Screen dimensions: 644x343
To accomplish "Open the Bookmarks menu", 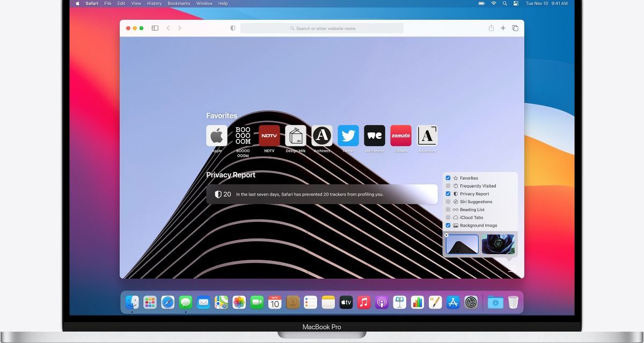I will 179,3.
